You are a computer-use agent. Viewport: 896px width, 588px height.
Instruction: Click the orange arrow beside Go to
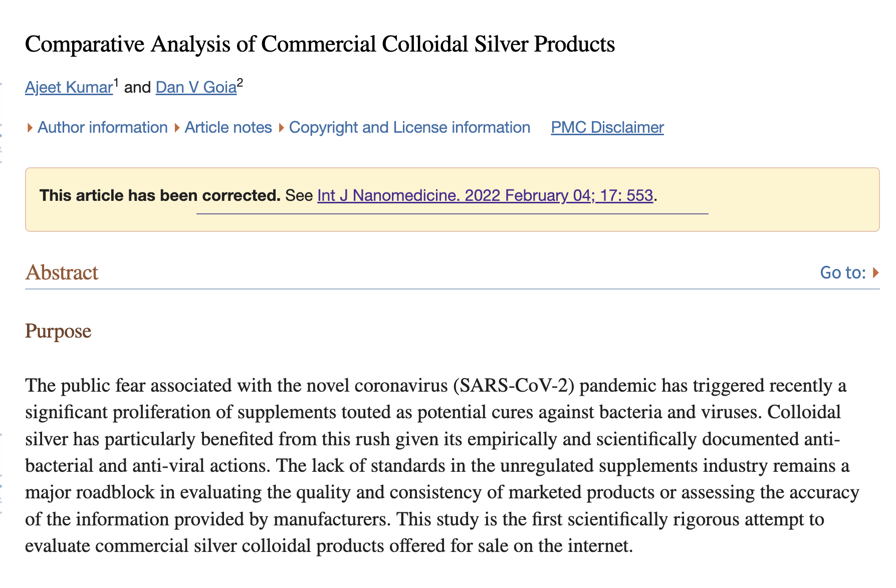point(875,272)
